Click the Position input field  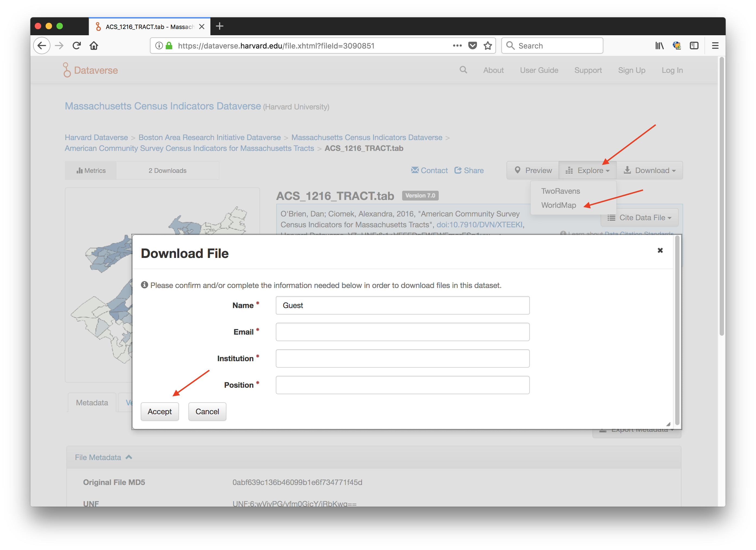pos(403,386)
